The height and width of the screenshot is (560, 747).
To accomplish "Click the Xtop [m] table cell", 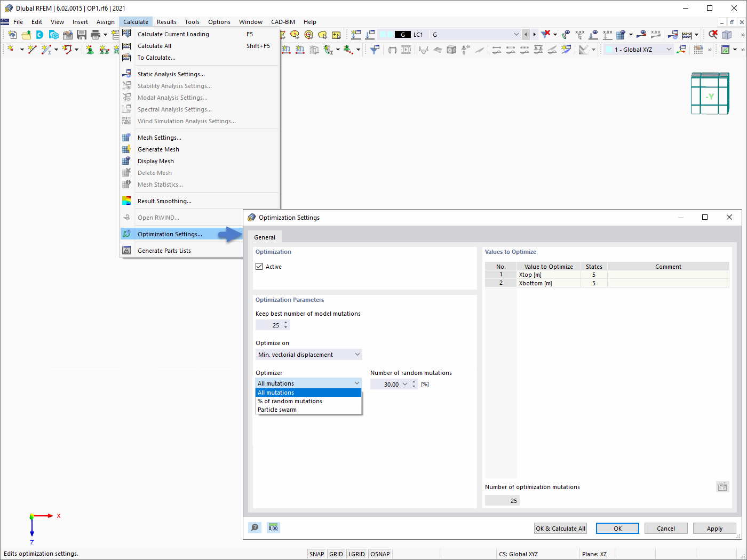I will [x=549, y=275].
